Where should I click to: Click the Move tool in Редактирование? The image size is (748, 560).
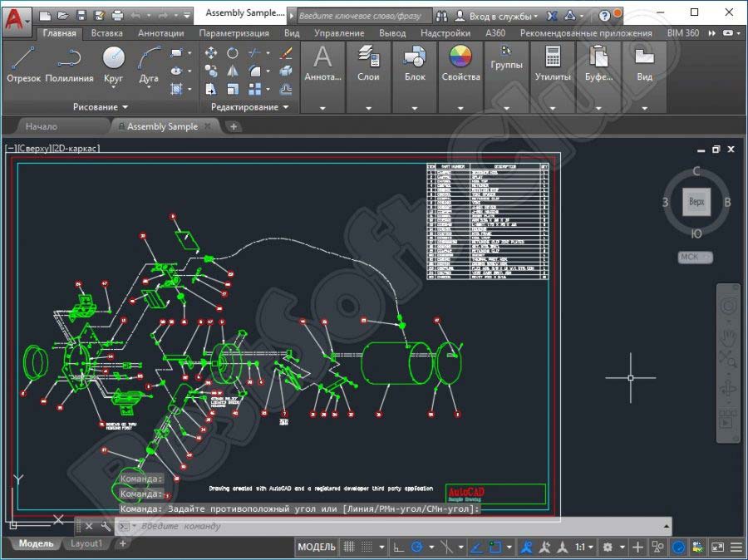(211, 52)
